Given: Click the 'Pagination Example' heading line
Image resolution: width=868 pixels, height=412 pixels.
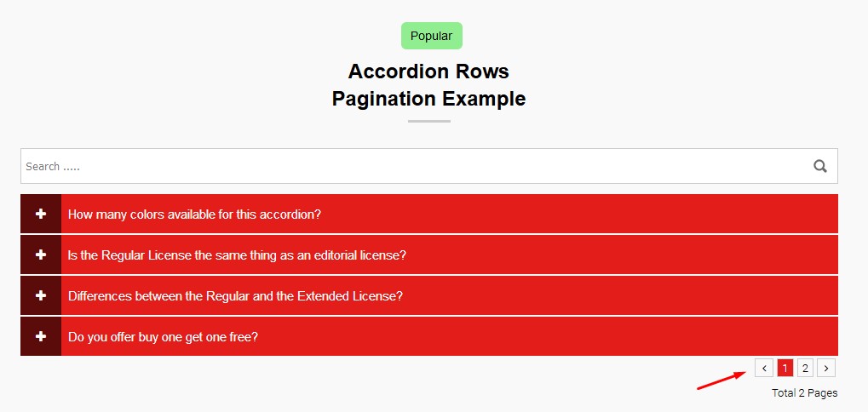Looking at the screenshot, I should point(428,99).
